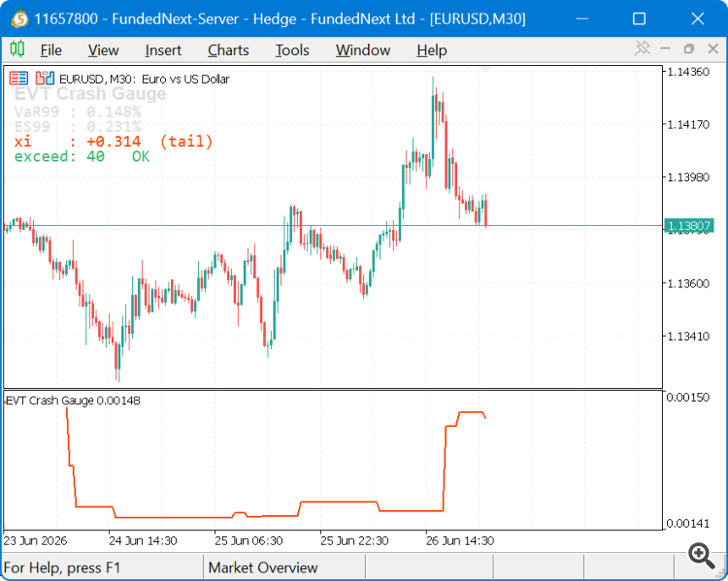The image size is (728, 581).
Task: Open the File menu
Action: point(50,50)
